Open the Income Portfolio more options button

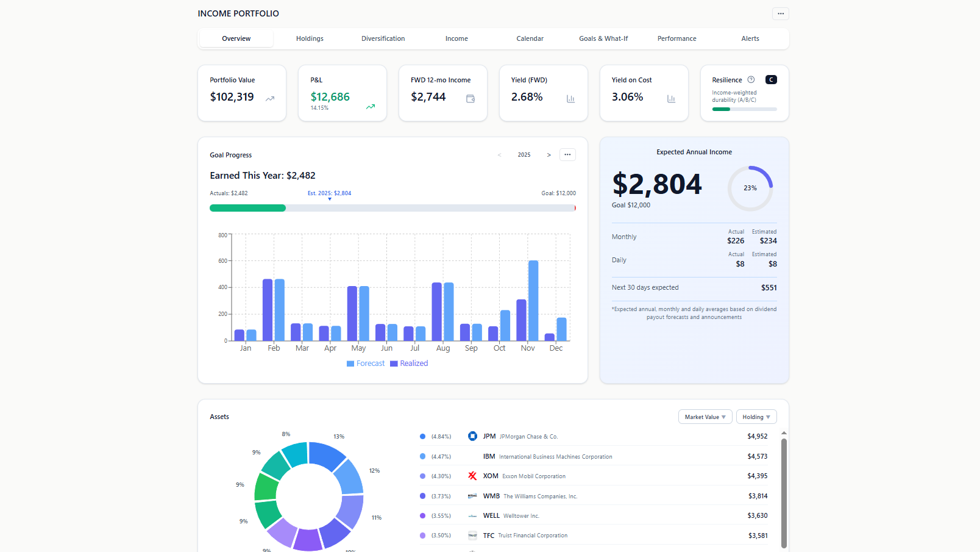pyautogui.click(x=780, y=13)
